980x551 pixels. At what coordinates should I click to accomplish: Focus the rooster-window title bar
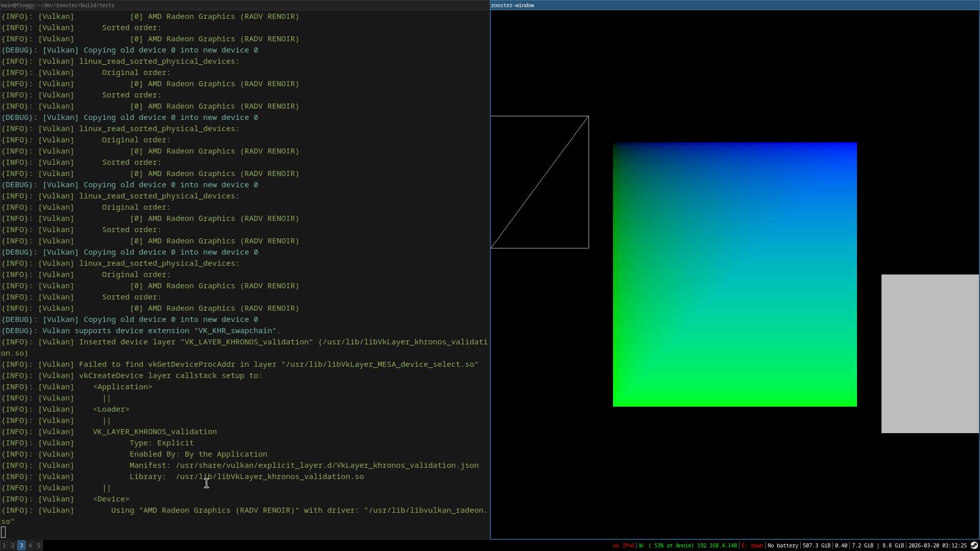coord(734,5)
